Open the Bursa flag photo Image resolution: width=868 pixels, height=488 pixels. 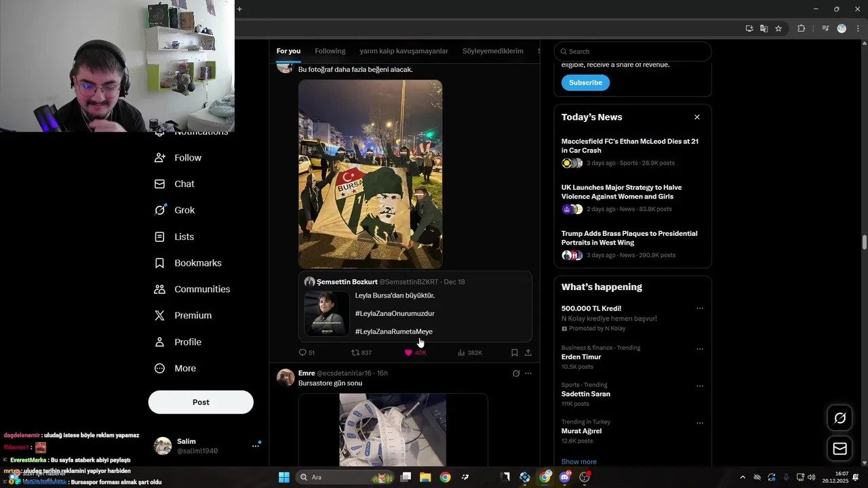point(370,174)
